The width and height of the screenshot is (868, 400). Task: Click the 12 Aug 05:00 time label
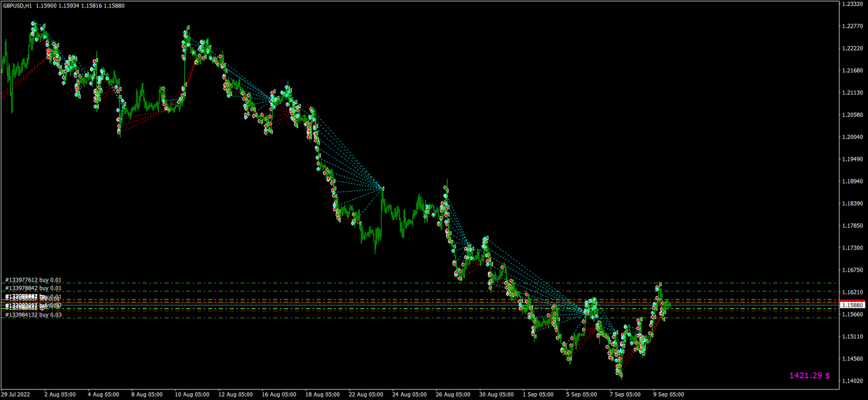pos(235,395)
